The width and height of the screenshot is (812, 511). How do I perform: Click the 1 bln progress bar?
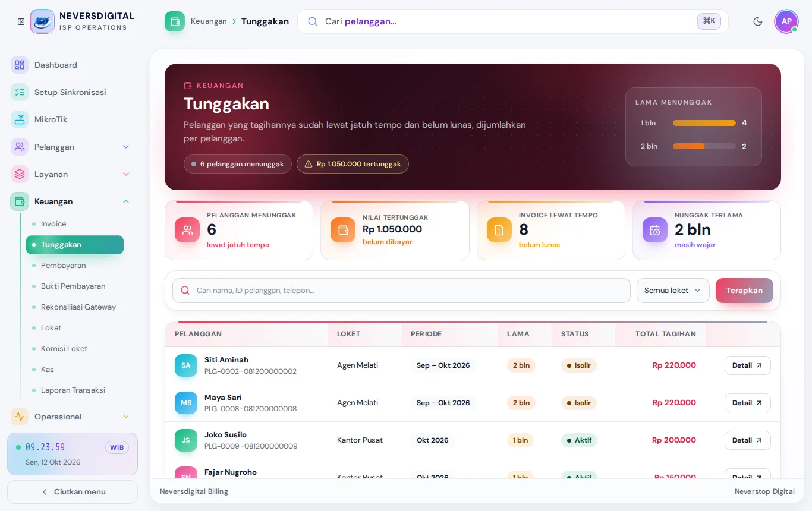tap(704, 123)
